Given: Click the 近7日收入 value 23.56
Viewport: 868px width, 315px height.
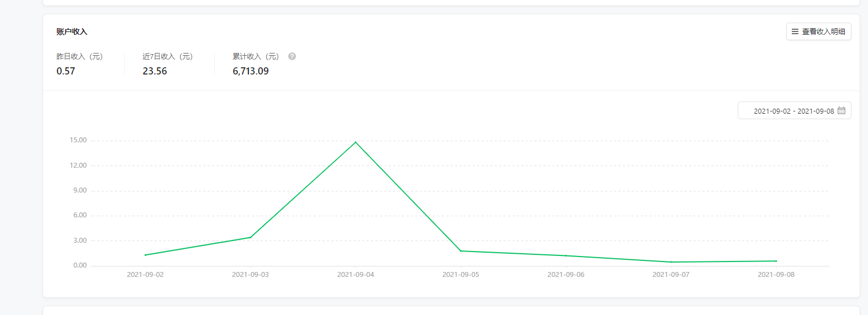Looking at the screenshot, I should coord(155,71).
